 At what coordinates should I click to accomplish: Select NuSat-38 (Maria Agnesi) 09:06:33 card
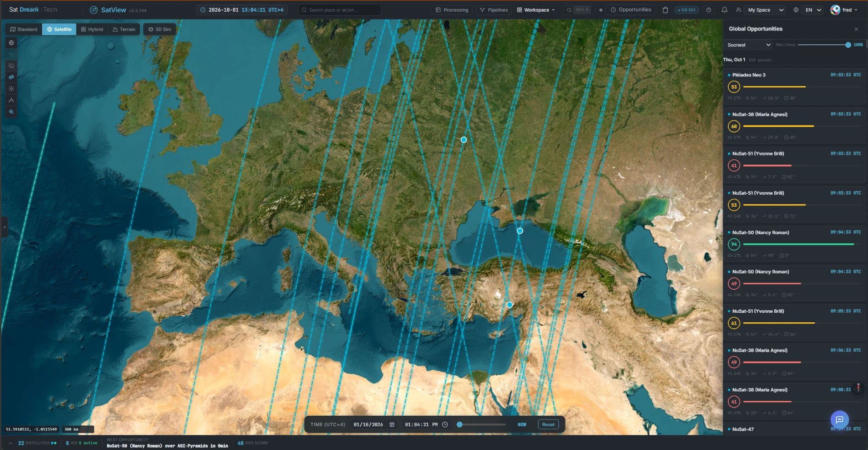(x=794, y=361)
